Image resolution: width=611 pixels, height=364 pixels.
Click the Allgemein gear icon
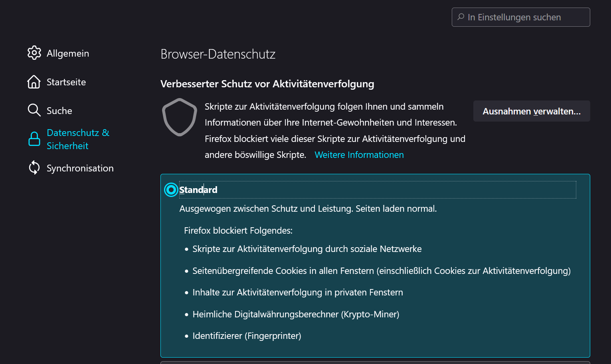tap(34, 53)
